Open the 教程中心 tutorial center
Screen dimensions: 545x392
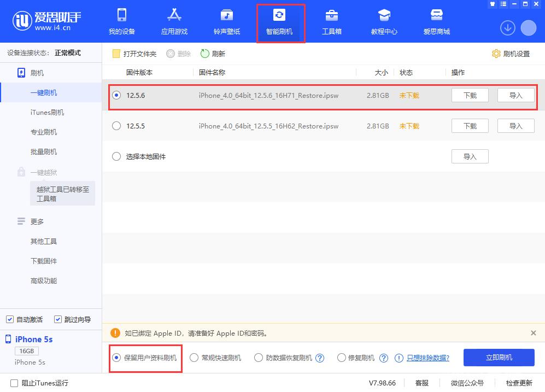pyautogui.click(x=384, y=22)
